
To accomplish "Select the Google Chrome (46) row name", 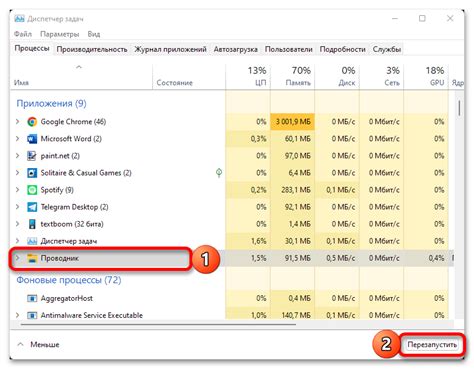I will pyautogui.click(x=73, y=122).
